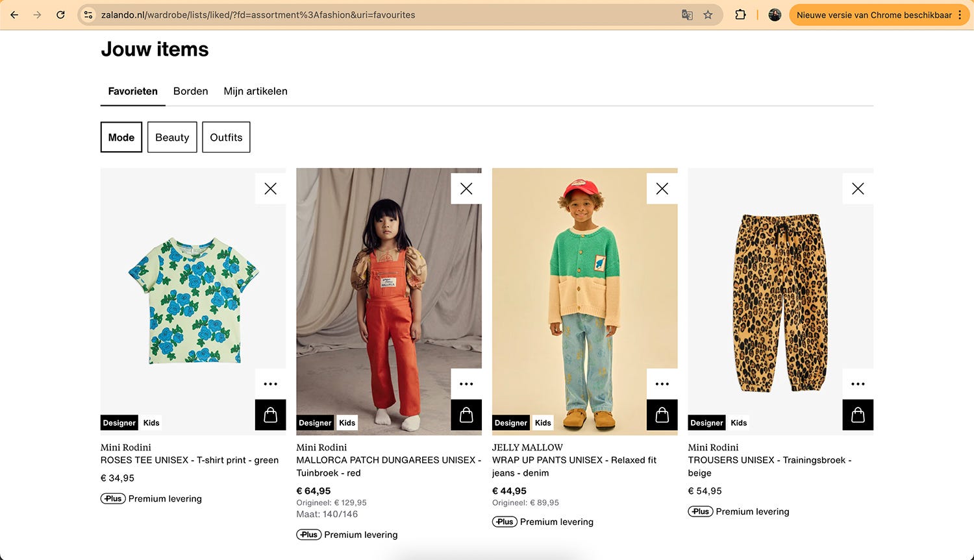Click Origineel: € 129,95 text
This screenshot has height=560, width=974.
(331, 503)
